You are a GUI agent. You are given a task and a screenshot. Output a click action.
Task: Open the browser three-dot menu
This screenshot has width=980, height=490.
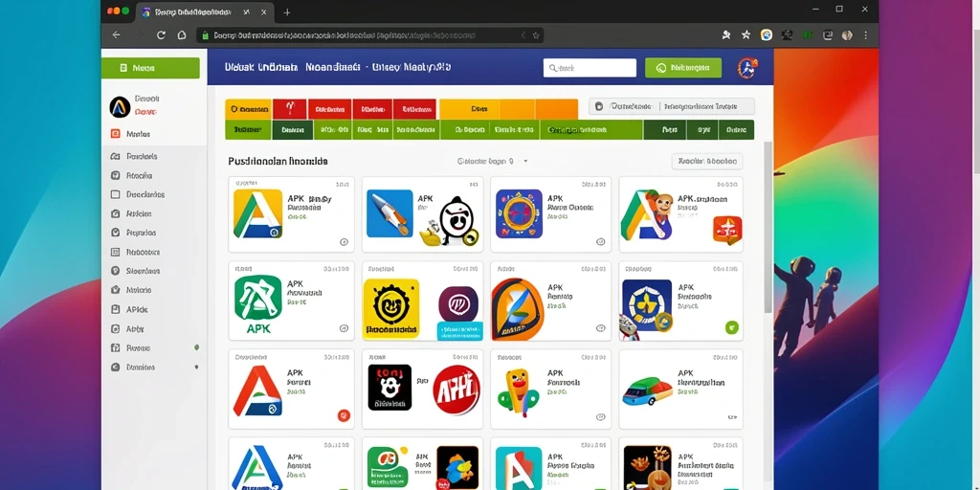click(x=865, y=35)
